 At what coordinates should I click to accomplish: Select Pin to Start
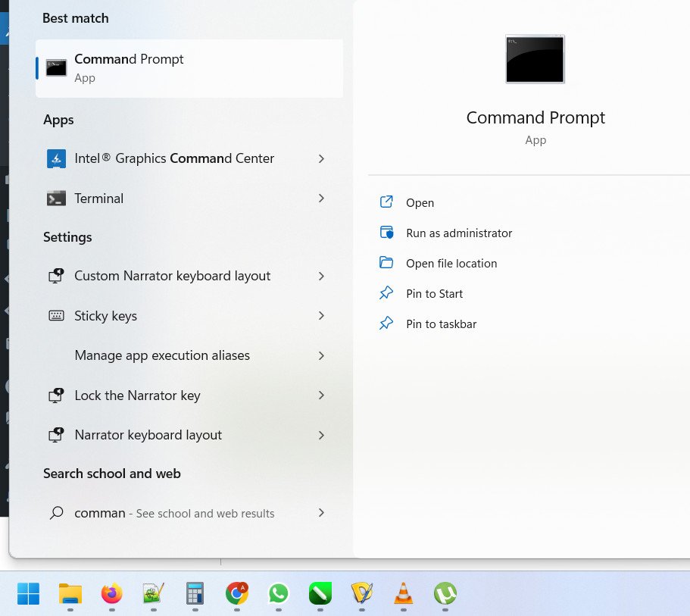point(434,294)
